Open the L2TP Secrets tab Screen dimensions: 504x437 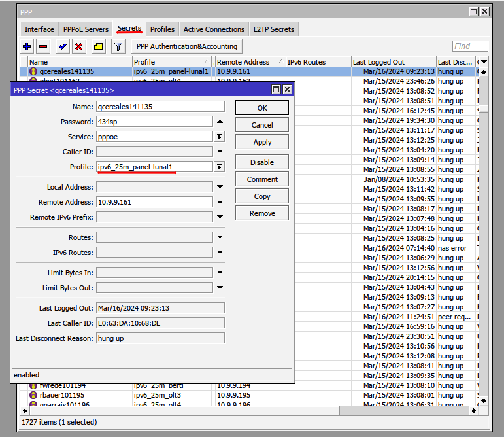(274, 29)
